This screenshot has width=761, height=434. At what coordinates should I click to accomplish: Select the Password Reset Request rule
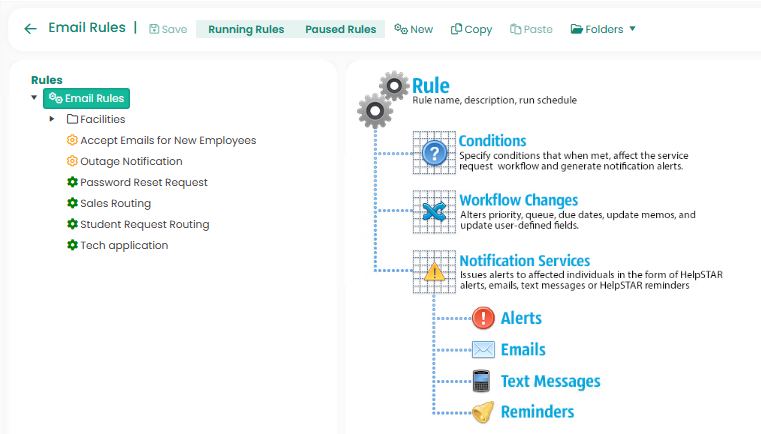click(x=143, y=182)
